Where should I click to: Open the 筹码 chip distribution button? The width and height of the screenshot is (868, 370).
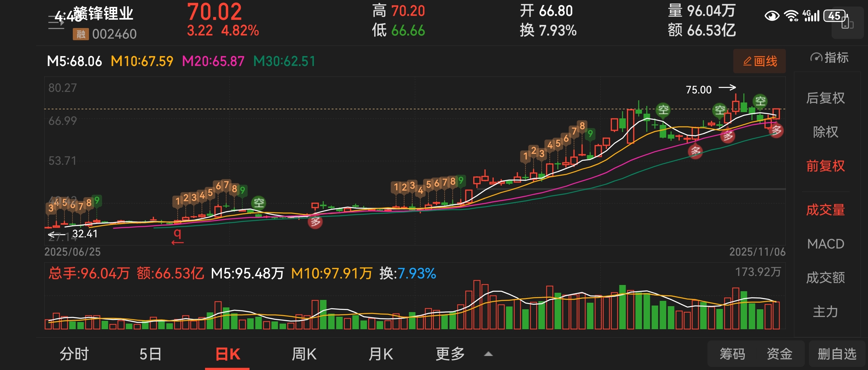coord(732,354)
